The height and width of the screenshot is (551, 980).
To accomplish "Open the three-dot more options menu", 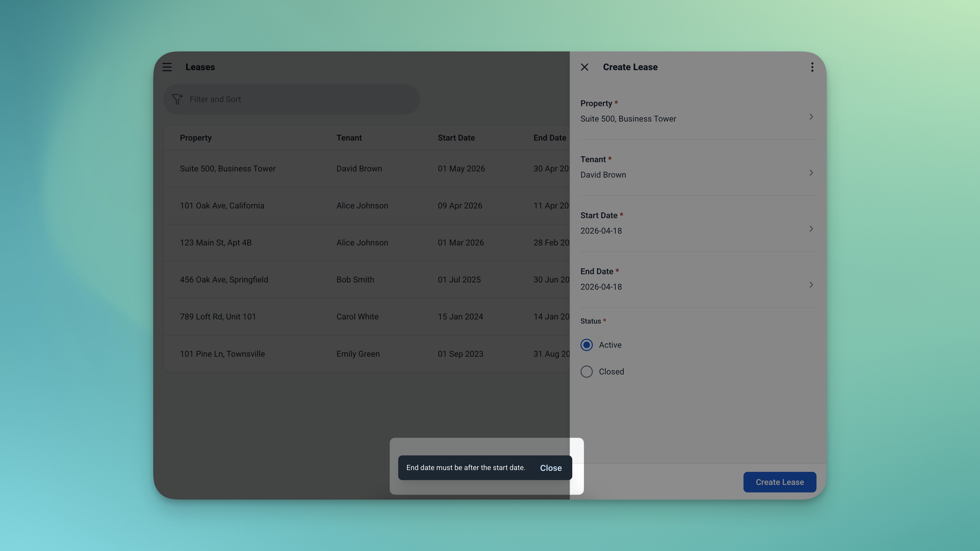I will (812, 67).
